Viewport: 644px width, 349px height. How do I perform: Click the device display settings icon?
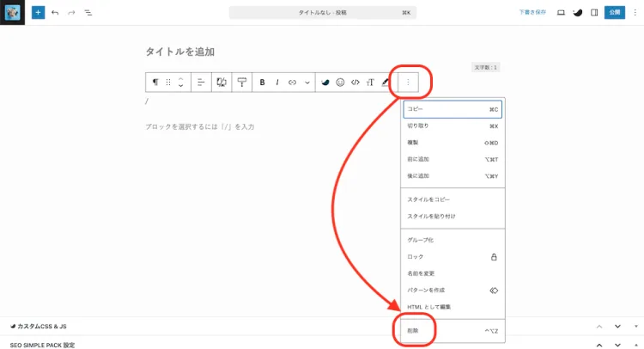click(222, 83)
